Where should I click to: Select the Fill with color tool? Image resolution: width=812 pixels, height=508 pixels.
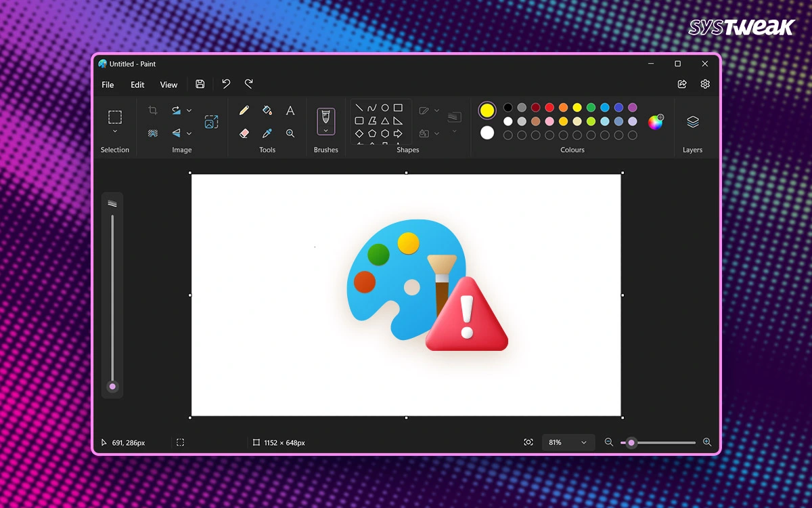pos(268,110)
